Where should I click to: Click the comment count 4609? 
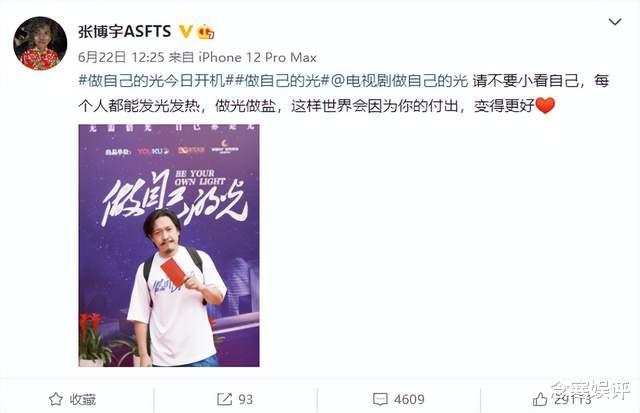click(x=409, y=399)
